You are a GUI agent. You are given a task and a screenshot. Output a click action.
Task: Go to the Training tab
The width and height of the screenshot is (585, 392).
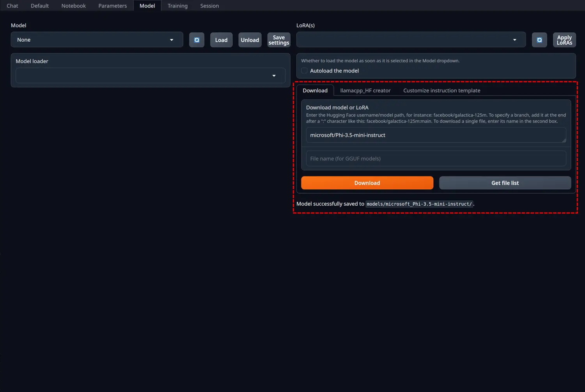pos(177,6)
